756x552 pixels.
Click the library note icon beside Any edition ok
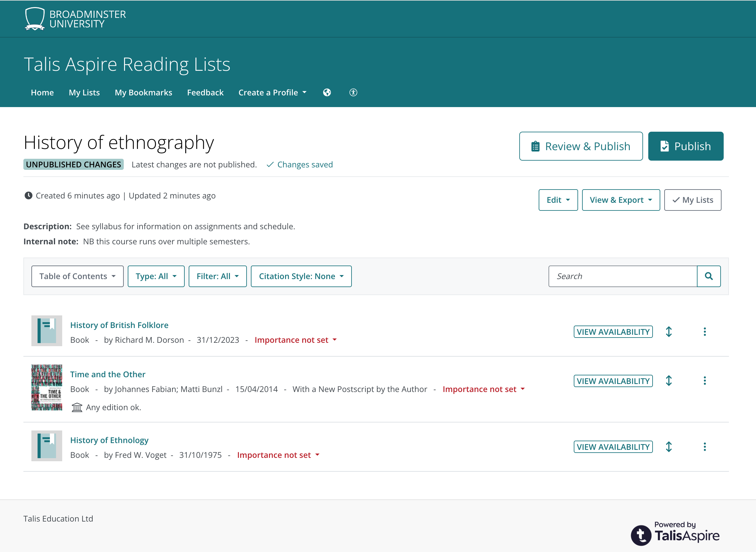(x=77, y=407)
